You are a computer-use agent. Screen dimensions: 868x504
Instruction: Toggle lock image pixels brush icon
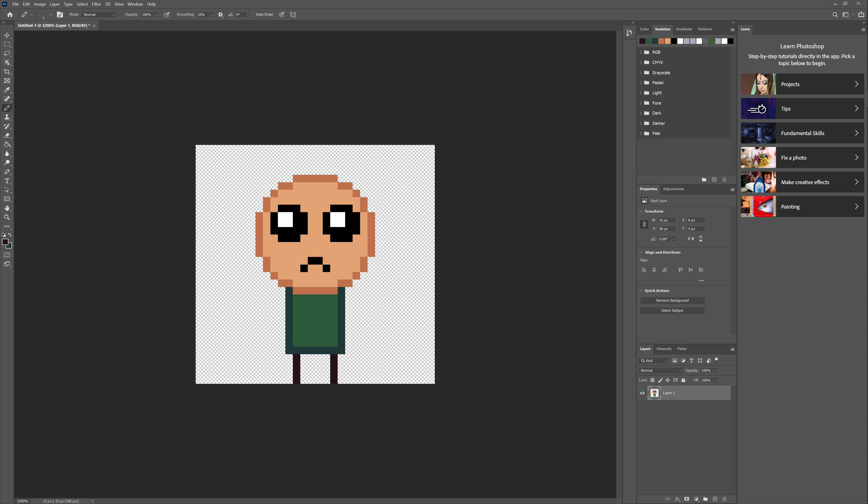pos(660,380)
